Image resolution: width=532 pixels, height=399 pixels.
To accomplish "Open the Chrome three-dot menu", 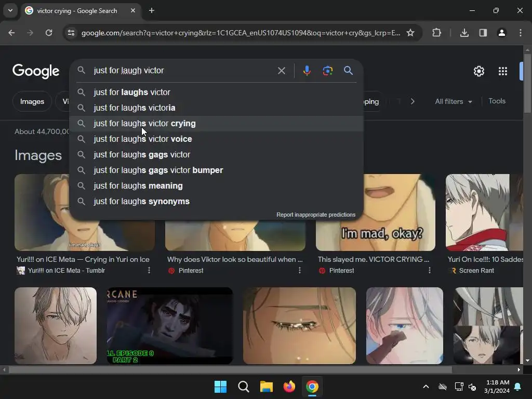I will pos(521,33).
